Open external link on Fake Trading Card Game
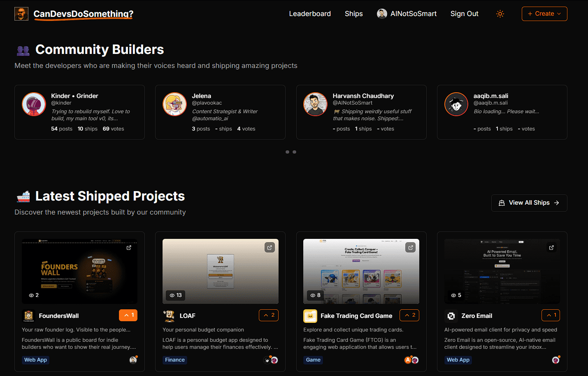The height and width of the screenshot is (376, 588). tap(410, 248)
